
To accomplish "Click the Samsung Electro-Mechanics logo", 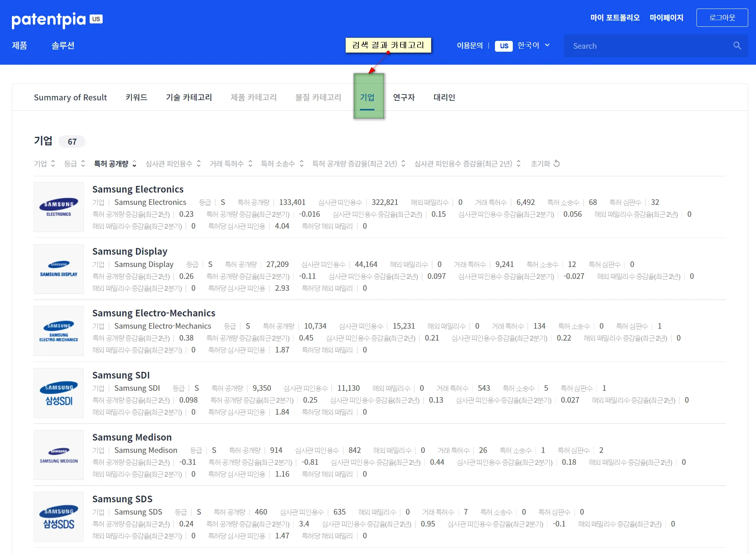I will [59, 331].
